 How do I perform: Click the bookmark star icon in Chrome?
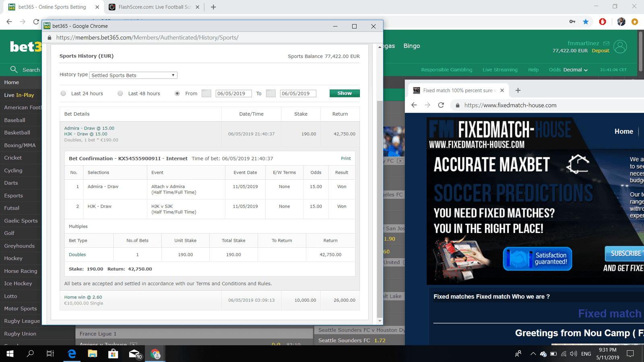click(586, 22)
